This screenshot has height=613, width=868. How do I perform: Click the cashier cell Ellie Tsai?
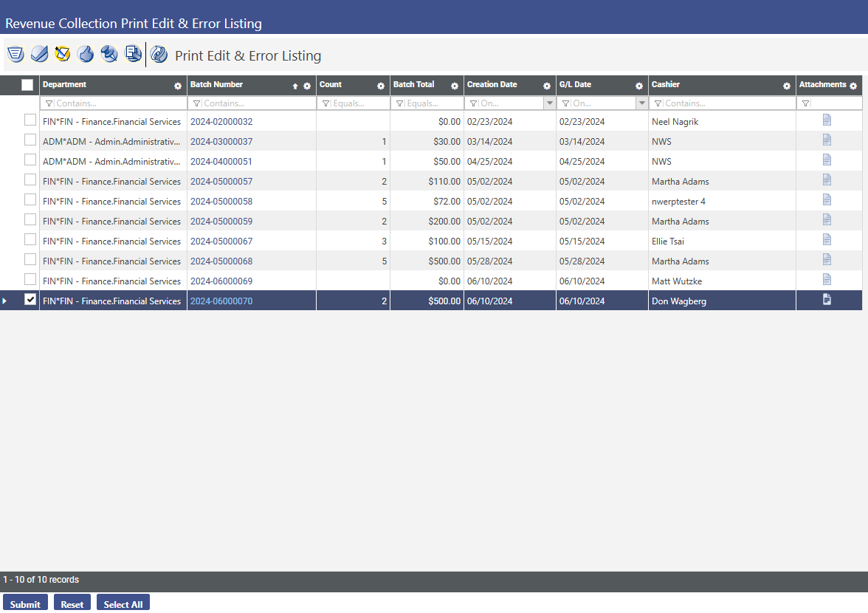[x=667, y=242]
